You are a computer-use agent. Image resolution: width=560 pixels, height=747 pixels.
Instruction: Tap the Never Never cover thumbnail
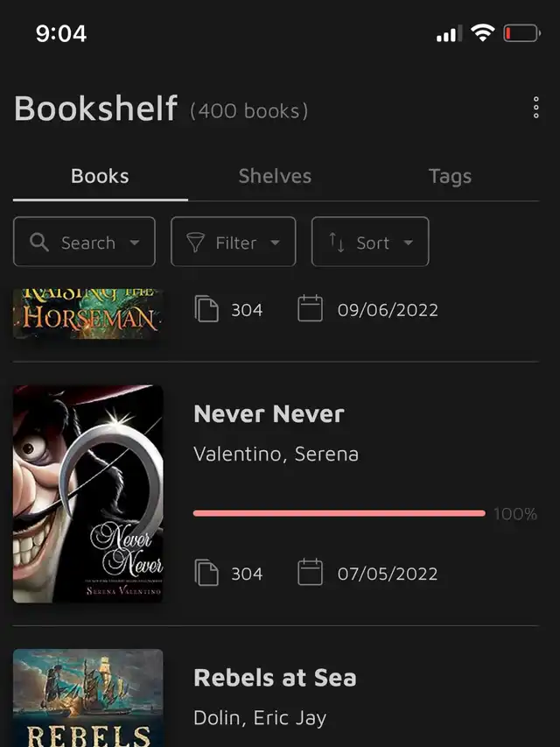pyautogui.click(x=87, y=493)
